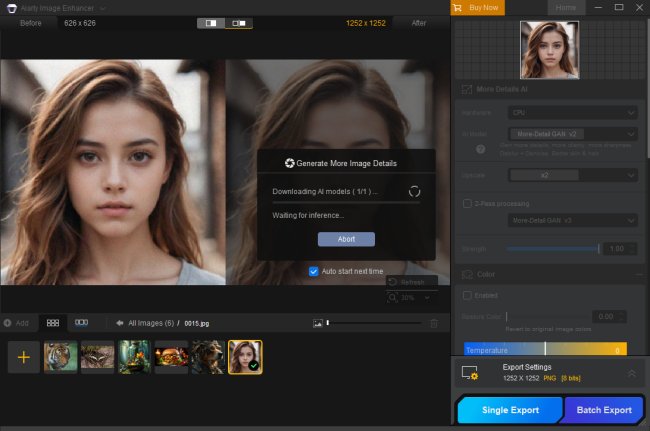Viewport: 650px width, 431px height.
Task: Click the Single Export button
Action: [x=510, y=410]
